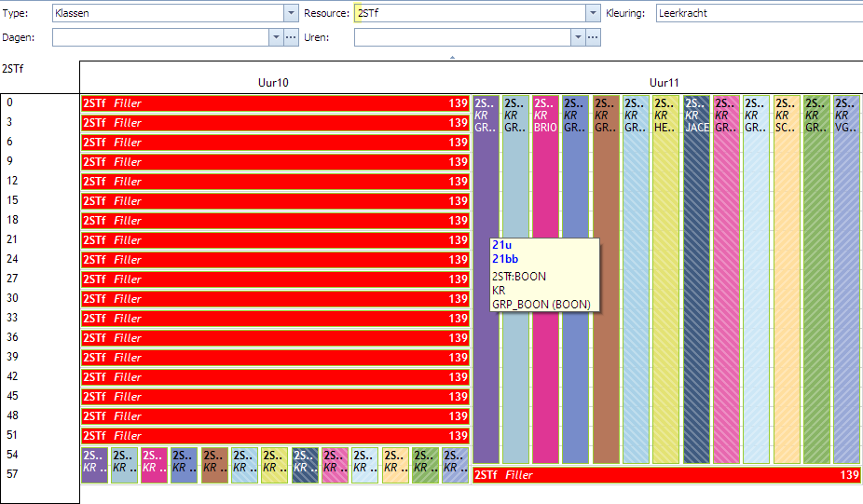Image resolution: width=863 pixels, height=504 pixels.
Task: Select the pink striped KR column in Uur11
Action: click(x=726, y=279)
